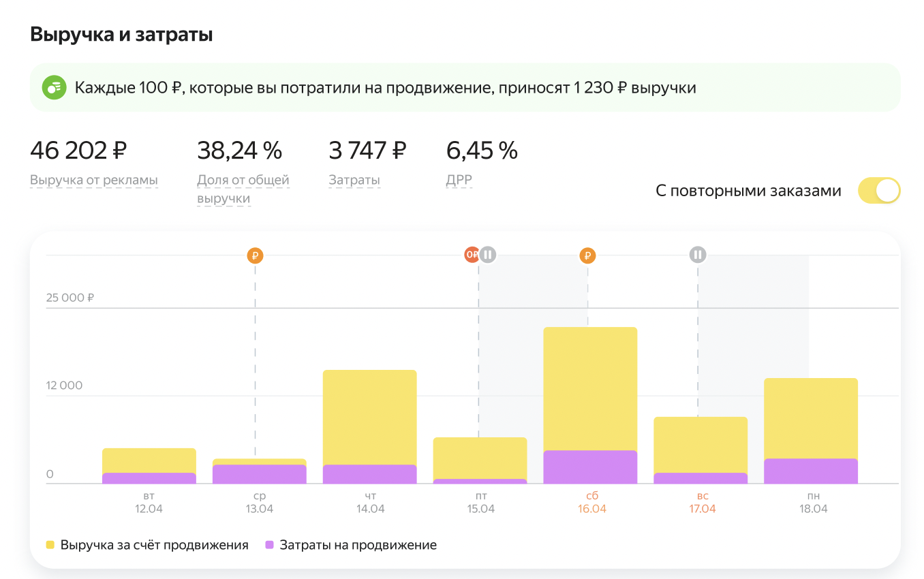Image resolution: width=924 pixels, height=579 pixels.
Task: Click the 'Доля от общей выручки' metric label
Action: (x=243, y=189)
